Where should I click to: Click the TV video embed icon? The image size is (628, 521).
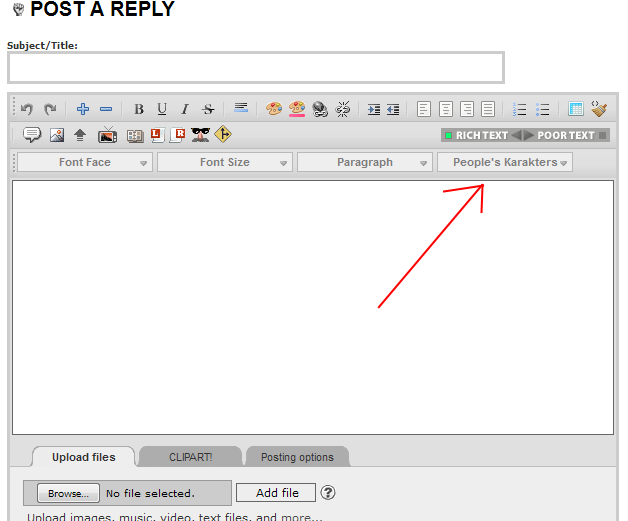tap(107, 135)
